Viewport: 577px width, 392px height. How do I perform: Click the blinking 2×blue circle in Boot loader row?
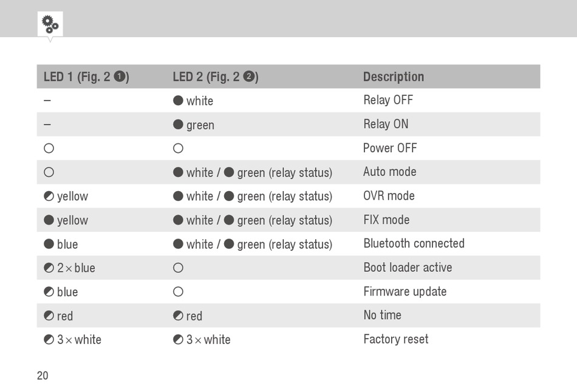[49, 268]
